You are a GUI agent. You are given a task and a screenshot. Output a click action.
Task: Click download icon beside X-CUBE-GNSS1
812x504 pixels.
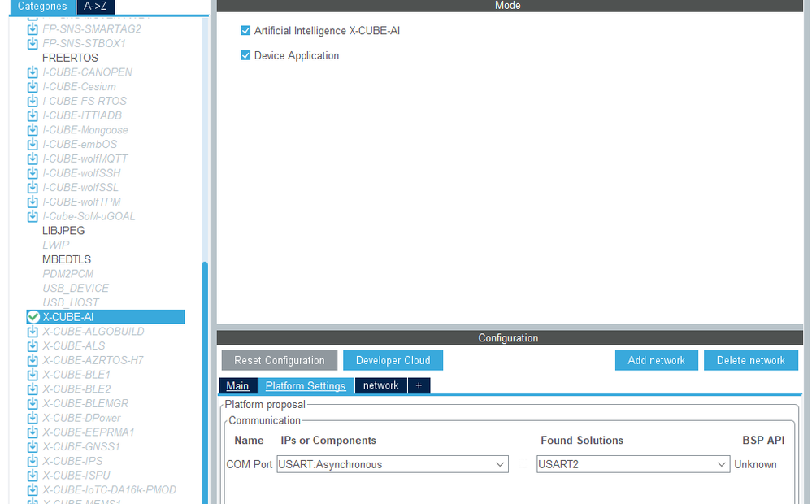pos(33,446)
